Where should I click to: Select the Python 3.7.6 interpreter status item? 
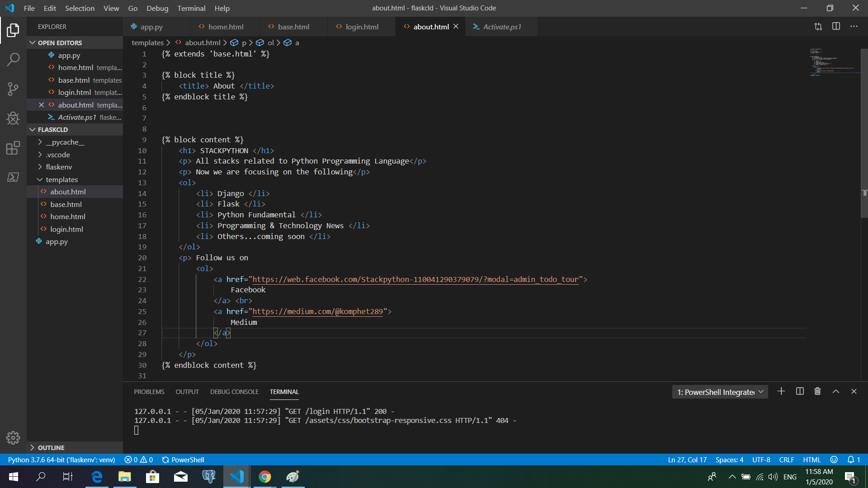[x=61, y=460]
